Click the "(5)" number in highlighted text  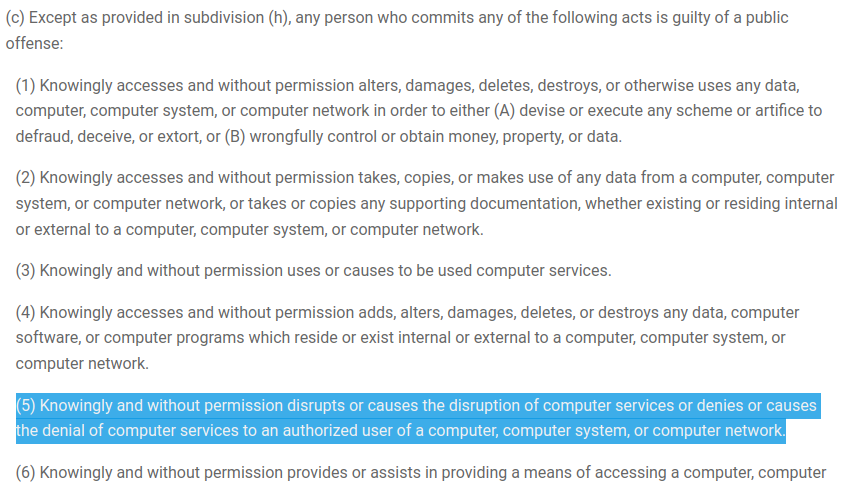pyautogui.click(x=26, y=406)
